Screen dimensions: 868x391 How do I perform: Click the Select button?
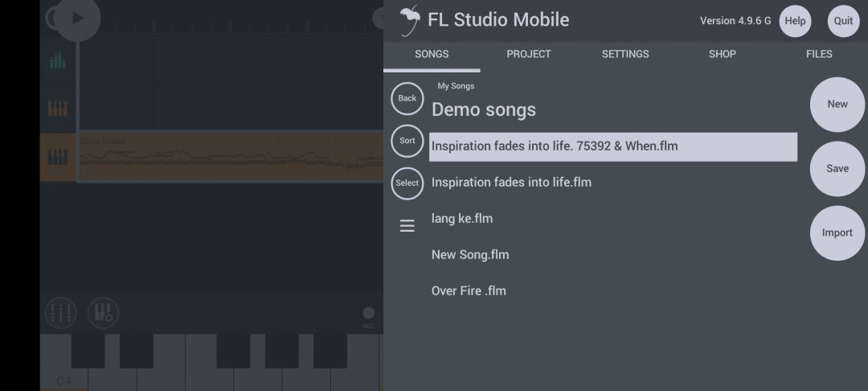coord(407,183)
